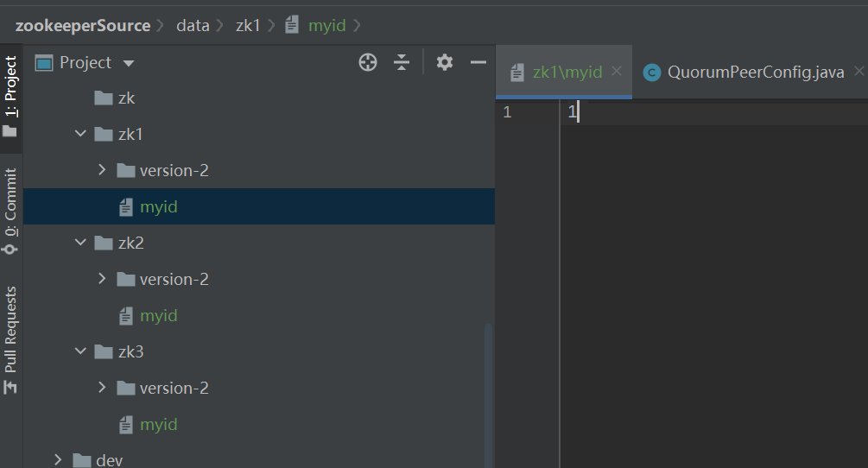The height and width of the screenshot is (468, 868).
Task: Click the zk3 folder icon
Action: pyautogui.click(x=104, y=351)
